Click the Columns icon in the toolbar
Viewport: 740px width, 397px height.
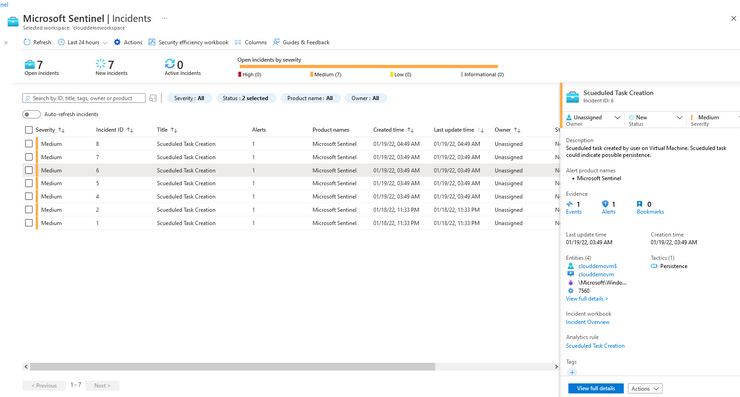click(238, 42)
